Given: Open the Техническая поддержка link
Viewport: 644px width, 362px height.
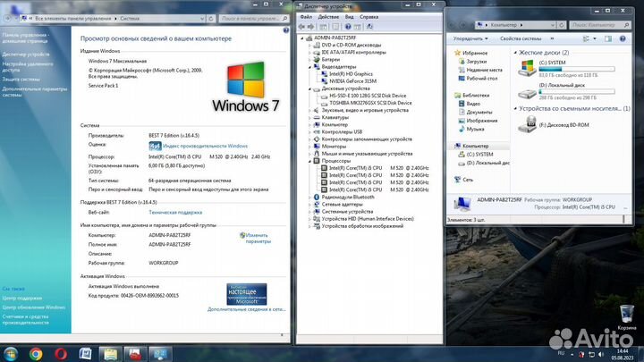Looking at the screenshot, I should 175,212.
